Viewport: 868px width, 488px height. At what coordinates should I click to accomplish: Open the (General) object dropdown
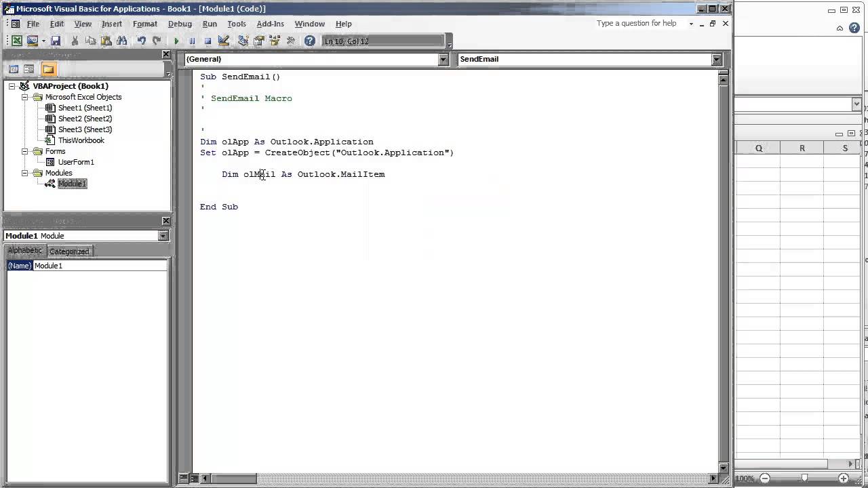tap(443, 60)
